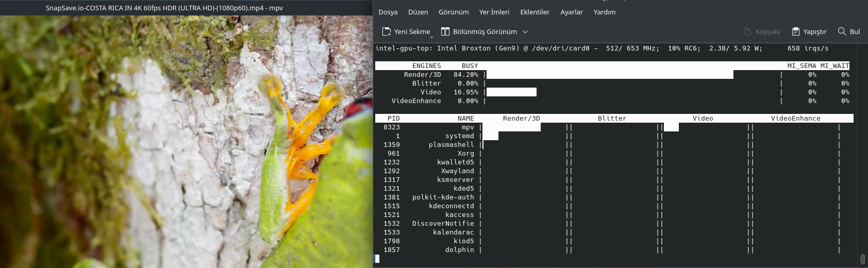Click the Xwayland process name
868x268 pixels.
458,171
